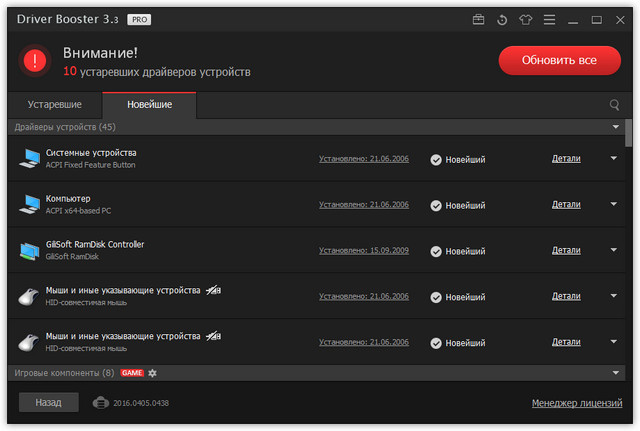Open Менеджер лицензий link
Image resolution: width=640 pixels, height=431 pixels.
[x=575, y=403]
